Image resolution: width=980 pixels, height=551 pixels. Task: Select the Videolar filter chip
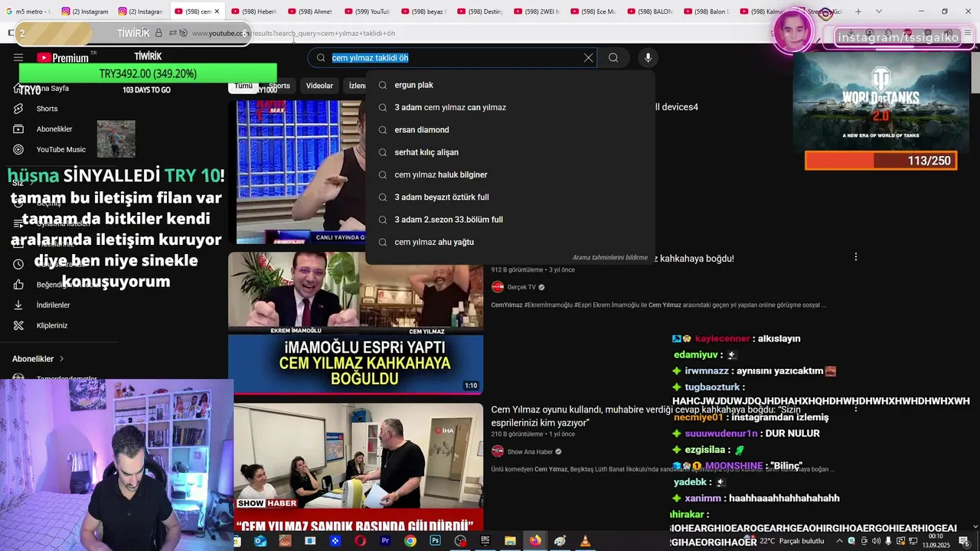coord(319,86)
